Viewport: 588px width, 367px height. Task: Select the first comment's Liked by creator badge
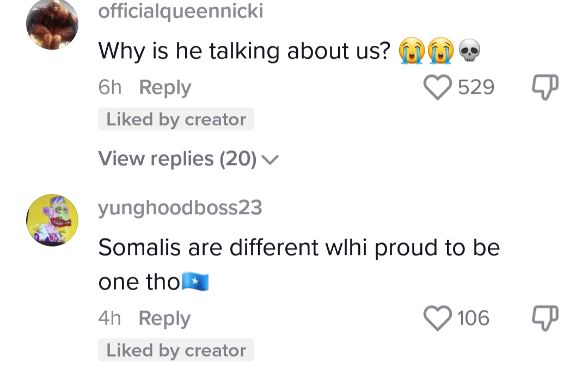(x=176, y=120)
